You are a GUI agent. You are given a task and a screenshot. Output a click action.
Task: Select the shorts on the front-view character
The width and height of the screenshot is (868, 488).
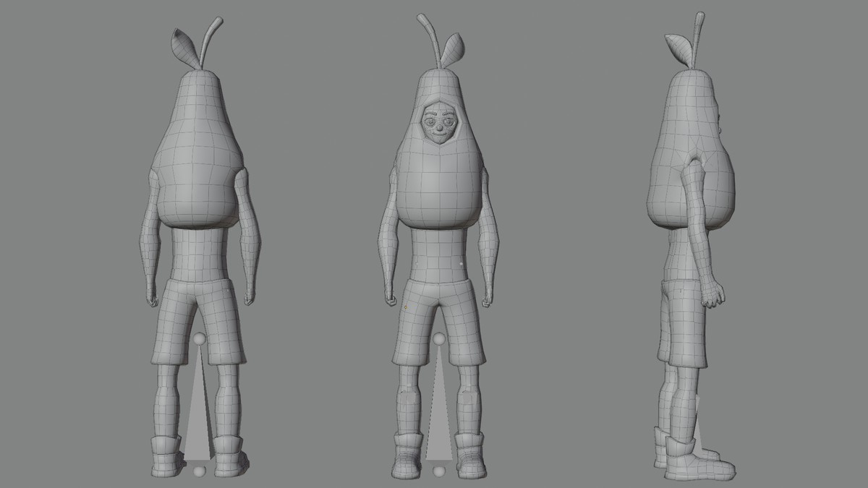(438, 318)
